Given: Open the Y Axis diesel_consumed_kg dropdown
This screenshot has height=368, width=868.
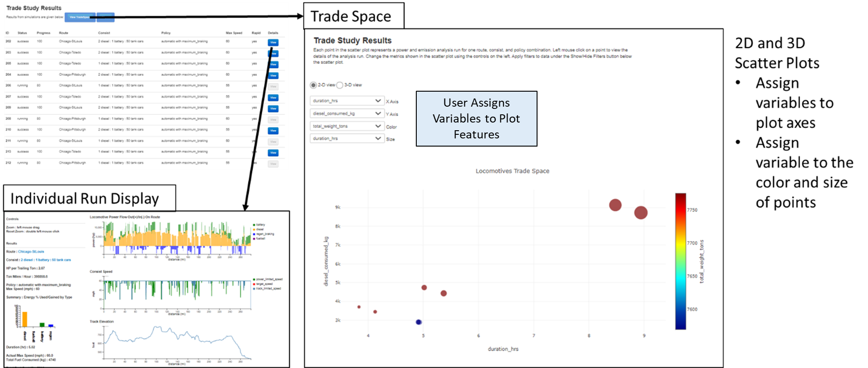Looking at the screenshot, I should click(347, 113).
